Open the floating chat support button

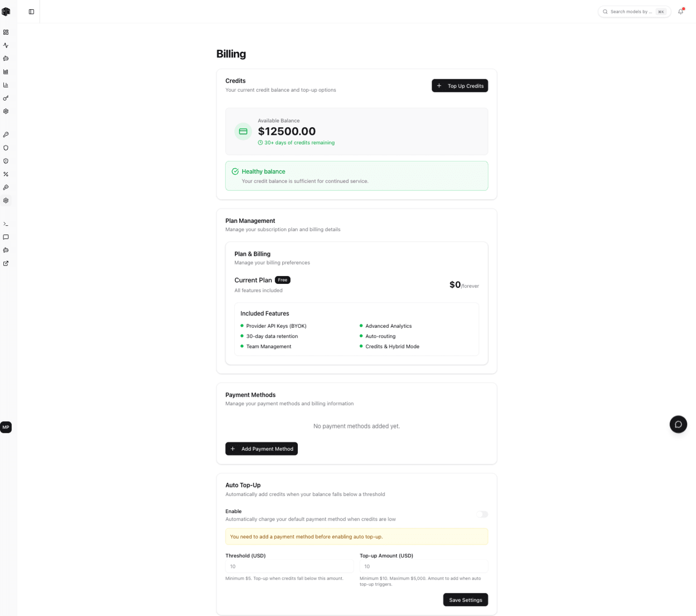pos(678,424)
